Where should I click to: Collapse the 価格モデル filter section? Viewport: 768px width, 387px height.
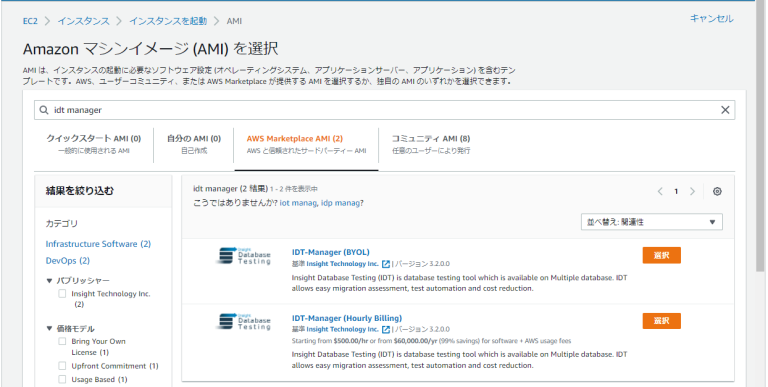(x=49, y=329)
